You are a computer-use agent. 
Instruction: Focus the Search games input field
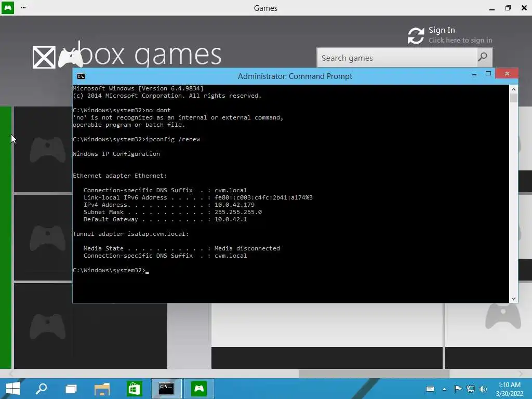point(397,58)
